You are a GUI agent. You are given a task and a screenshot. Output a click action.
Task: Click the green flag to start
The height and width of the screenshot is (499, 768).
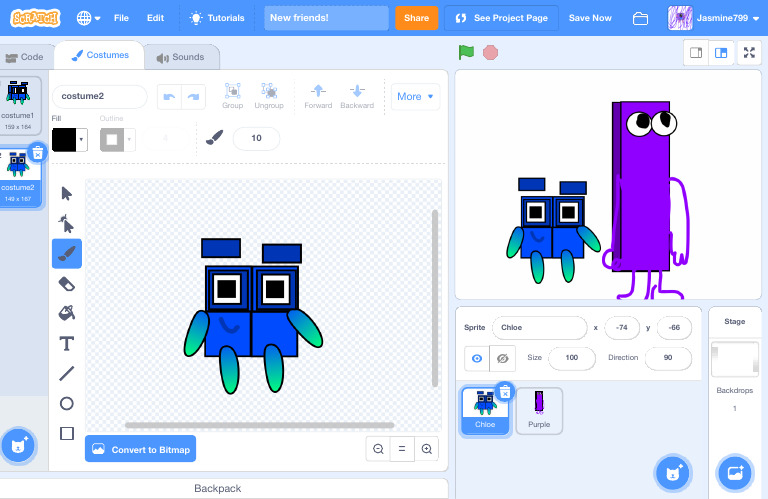[x=466, y=52]
